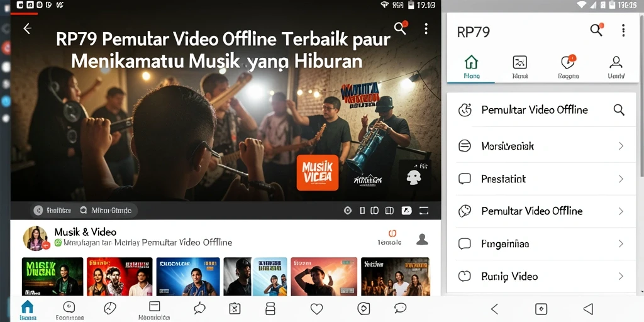
Task: Click the Prestatint chat bubble icon
Action: (465, 179)
